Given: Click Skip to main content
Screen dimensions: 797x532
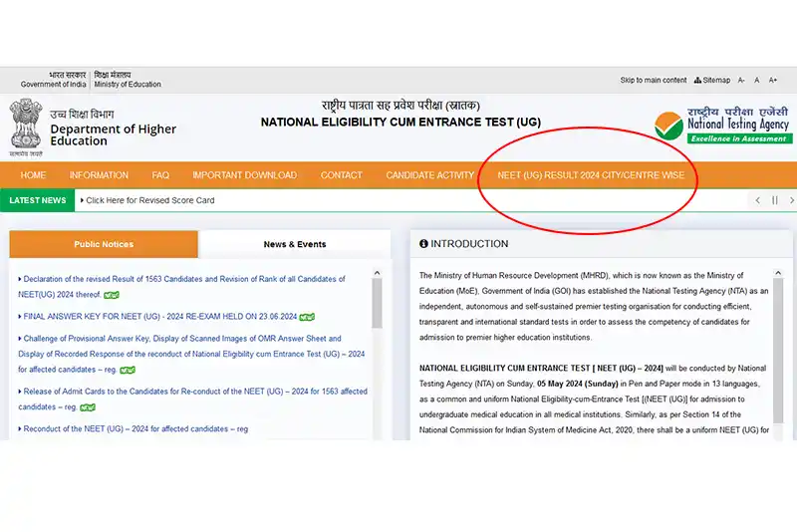Looking at the screenshot, I should 654,81.
